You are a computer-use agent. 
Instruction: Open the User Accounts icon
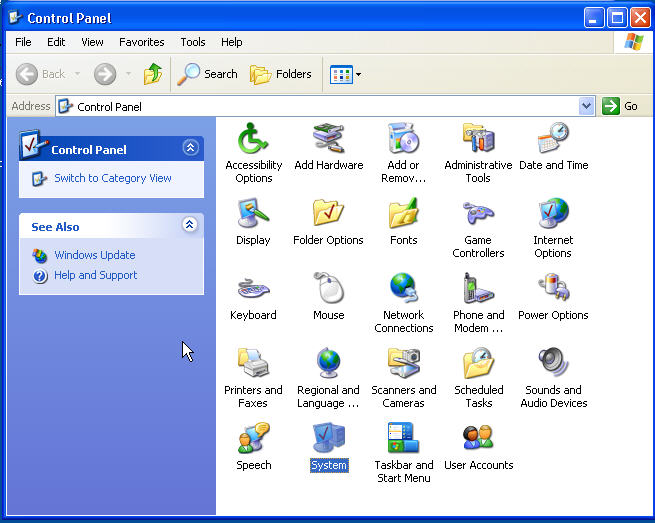(478, 438)
